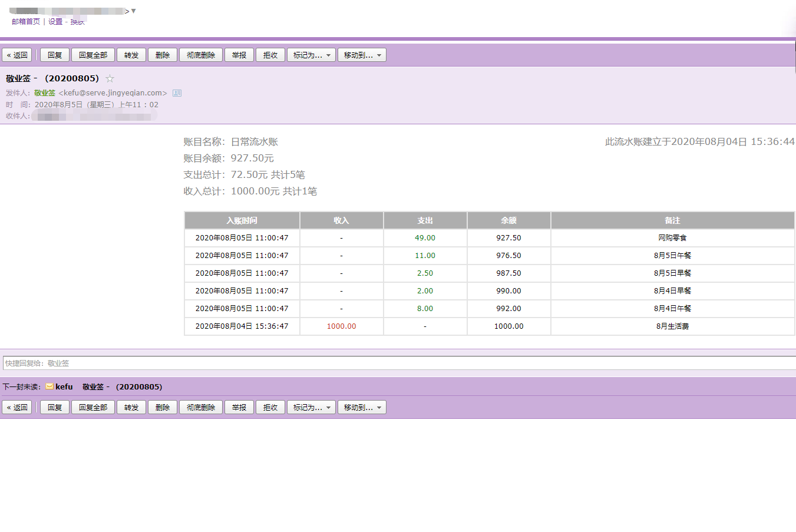
Task: Click 彻底删除 in toolbar above the message
Action: tap(201, 55)
